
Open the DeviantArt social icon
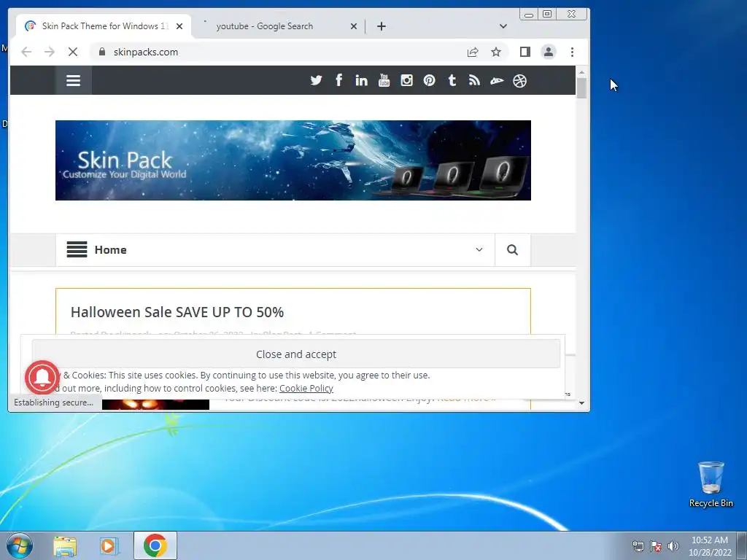coord(497,81)
